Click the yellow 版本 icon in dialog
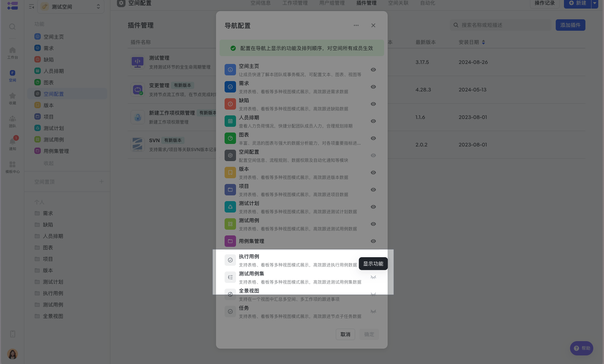The height and width of the screenshot is (364, 604). click(x=230, y=173)
